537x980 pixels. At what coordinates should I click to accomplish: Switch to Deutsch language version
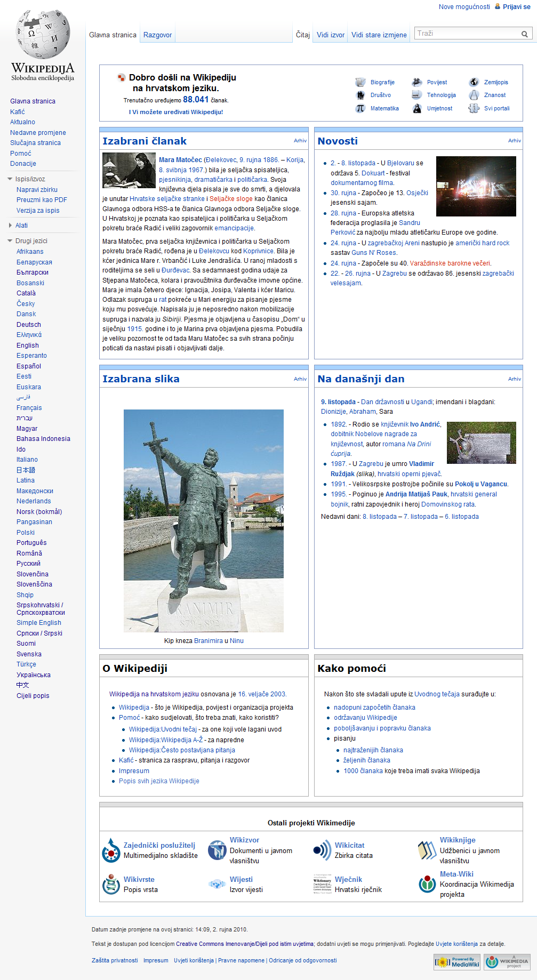(29, 325)
